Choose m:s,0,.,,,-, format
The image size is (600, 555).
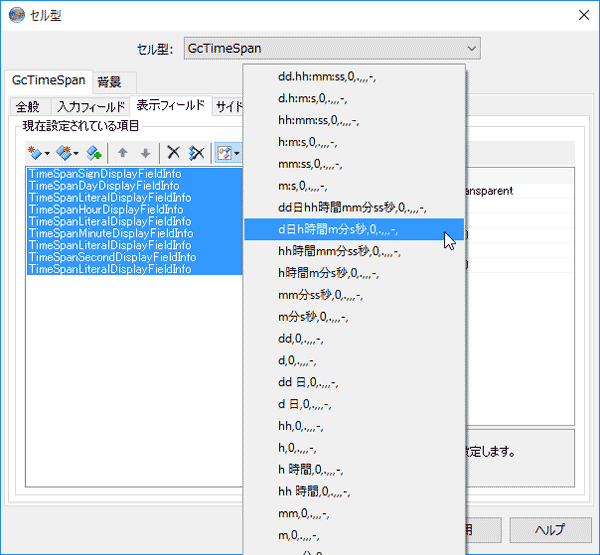pyautogui.click(x=354, y=186)
